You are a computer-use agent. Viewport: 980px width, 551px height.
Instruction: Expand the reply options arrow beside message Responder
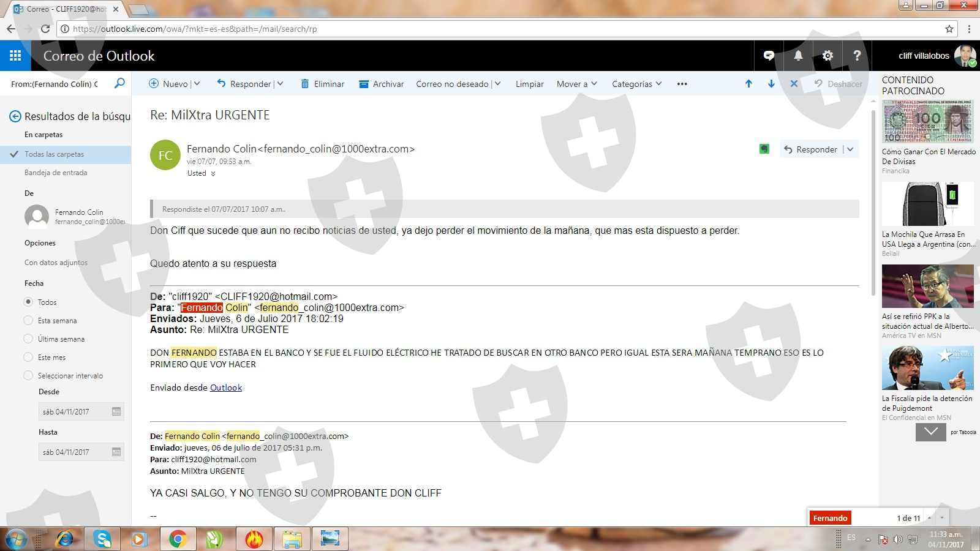[850, 149]
